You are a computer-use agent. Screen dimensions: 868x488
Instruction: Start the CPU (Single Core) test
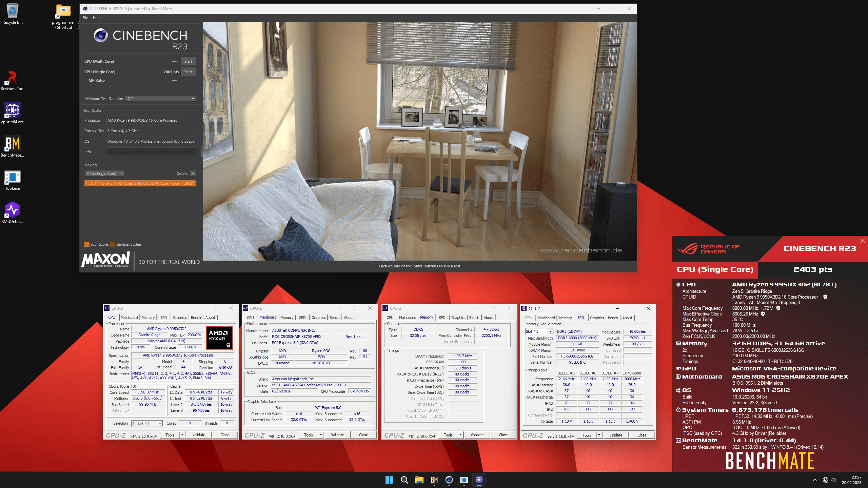pyautogui.click(x=188, y=72)
